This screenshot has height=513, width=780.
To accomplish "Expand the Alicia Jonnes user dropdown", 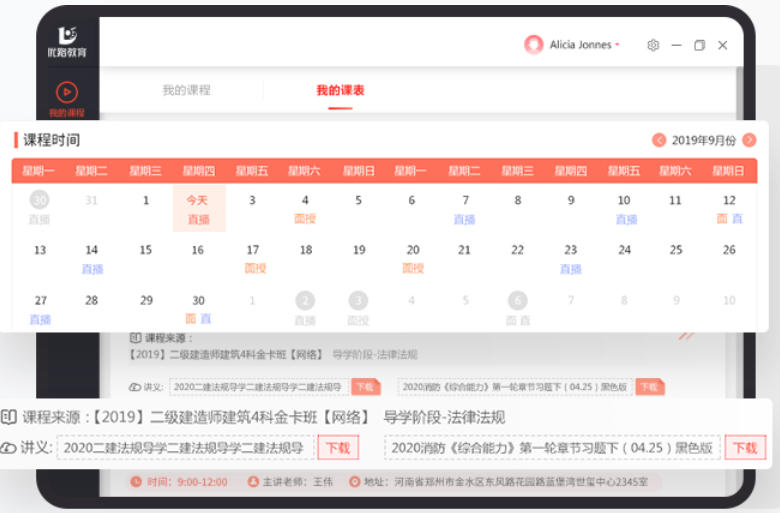I will [617, 45].
